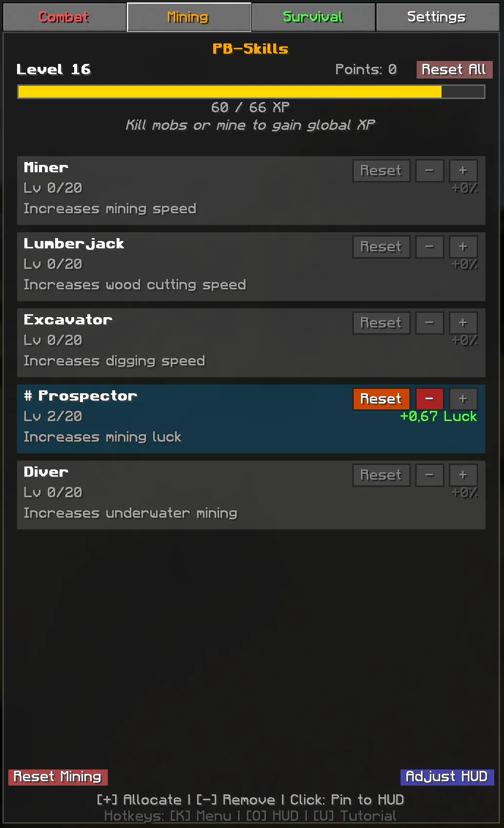Add a point to Diver skill
Screen dimensions: 504x828
[463, 475]
